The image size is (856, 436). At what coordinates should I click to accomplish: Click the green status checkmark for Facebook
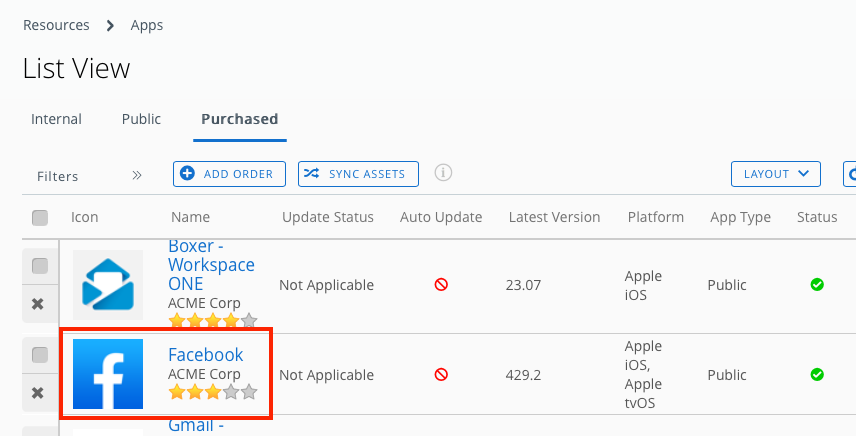tap(817, 375)
